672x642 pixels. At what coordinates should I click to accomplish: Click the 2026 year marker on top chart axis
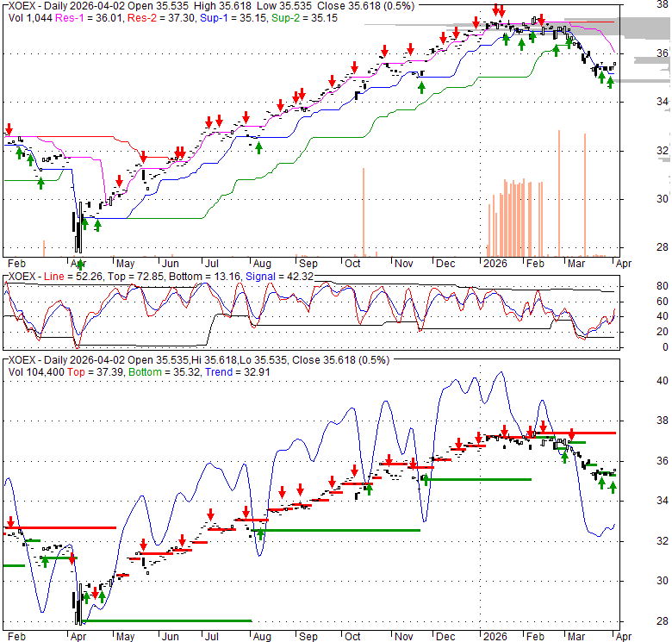tap(494, 265)
